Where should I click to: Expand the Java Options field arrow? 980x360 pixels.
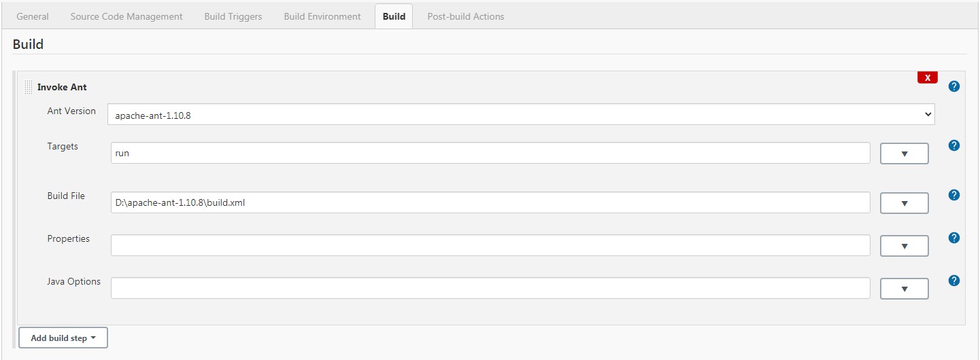pyautogui.click(x=905, y=289)
